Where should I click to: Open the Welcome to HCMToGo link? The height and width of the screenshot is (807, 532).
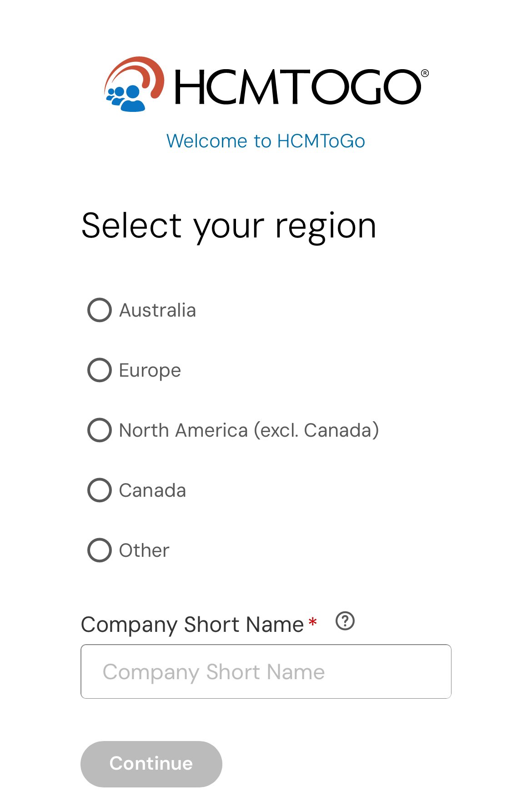click(x=266, y=141)
